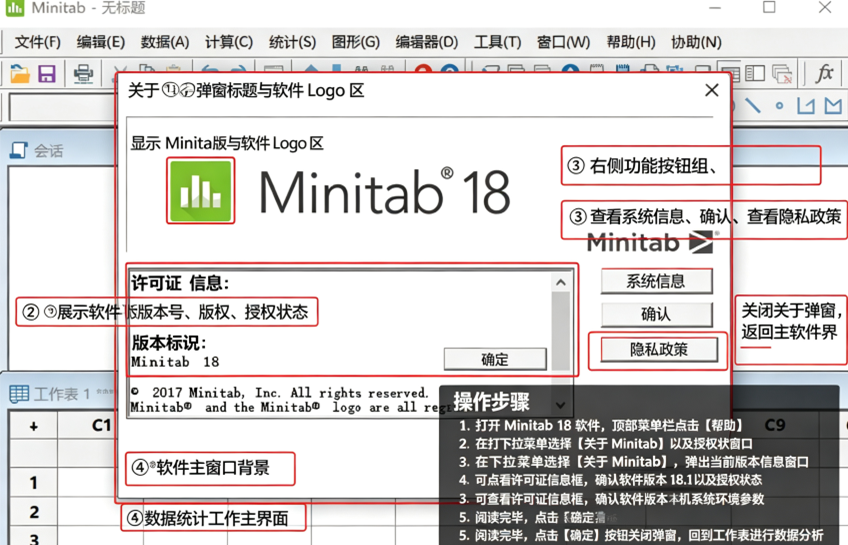Click the 工作表 1 worksheet window icon
This screenshot has width=848, height=545.
pyautogui.click(x=19, y=394)
